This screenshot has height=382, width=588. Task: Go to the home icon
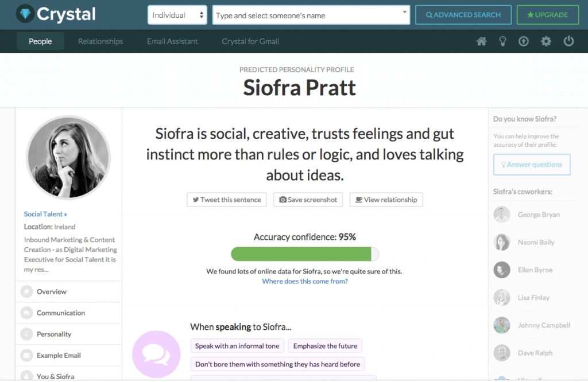(x=482, y=41)
